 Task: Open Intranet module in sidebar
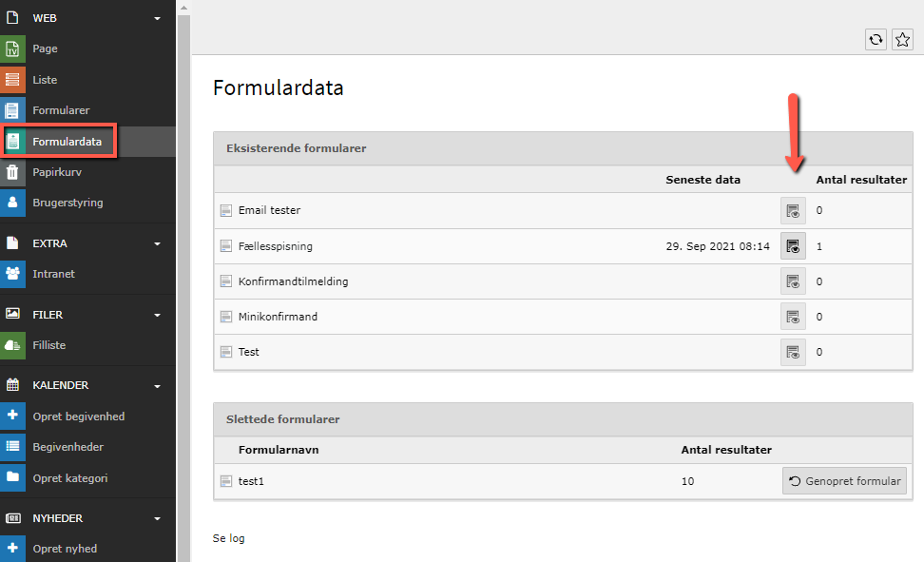53,274
